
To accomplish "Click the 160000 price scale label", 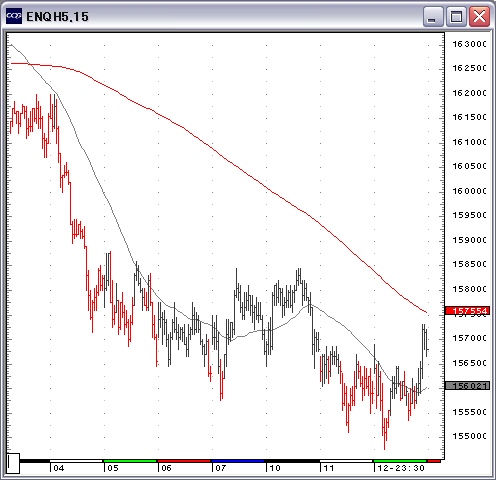I will tap(469, 191).
